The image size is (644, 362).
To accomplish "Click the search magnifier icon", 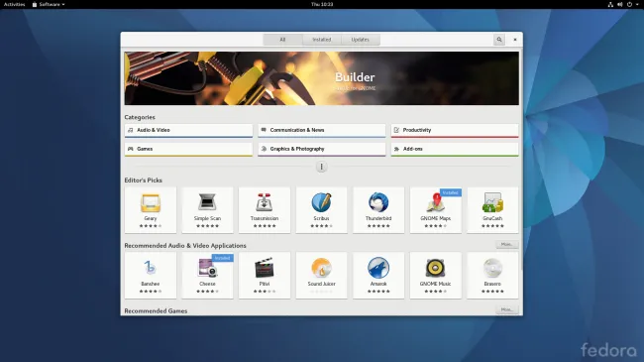I will (499, 40).
